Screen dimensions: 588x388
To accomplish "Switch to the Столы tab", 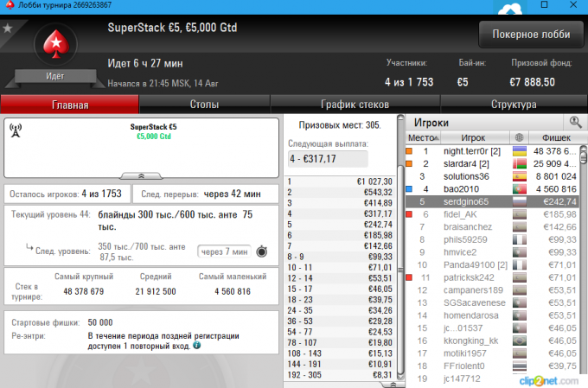I will pos(204,105).
